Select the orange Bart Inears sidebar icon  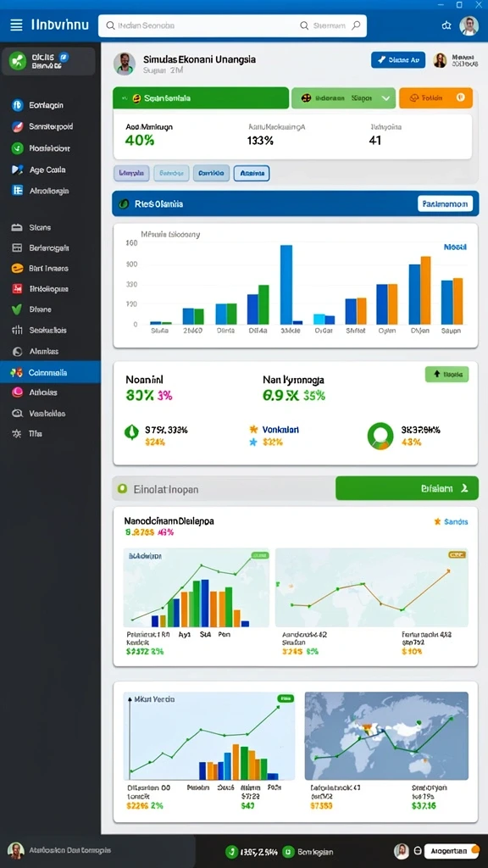pyautogui.click(x=17, y=268)
